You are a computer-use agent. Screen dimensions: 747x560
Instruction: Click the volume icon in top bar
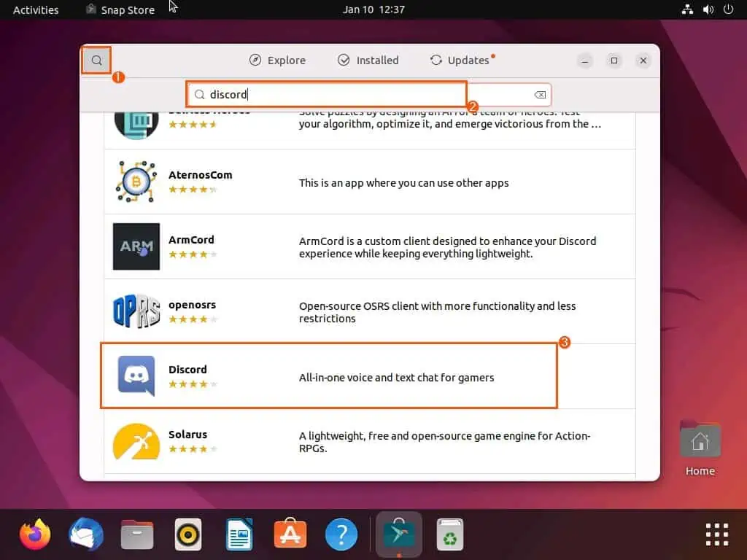[x=708, y=9]
